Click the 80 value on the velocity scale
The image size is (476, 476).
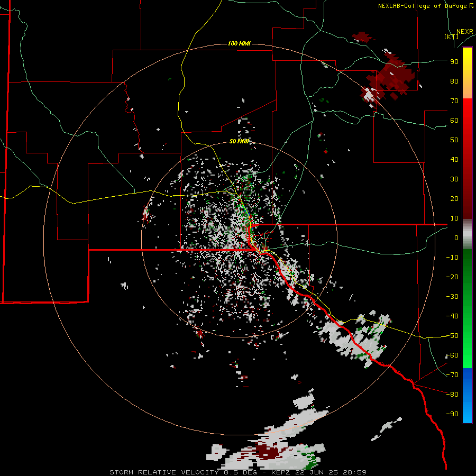454,81
